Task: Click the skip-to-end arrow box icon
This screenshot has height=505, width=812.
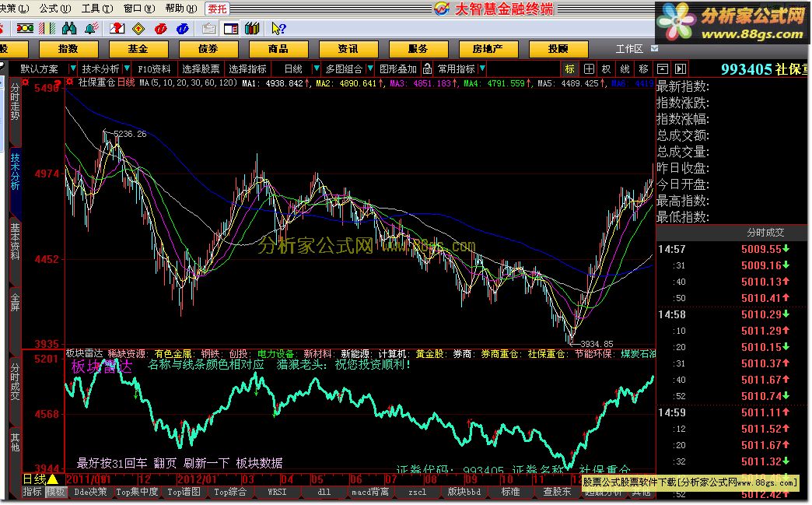Action: 681,69
